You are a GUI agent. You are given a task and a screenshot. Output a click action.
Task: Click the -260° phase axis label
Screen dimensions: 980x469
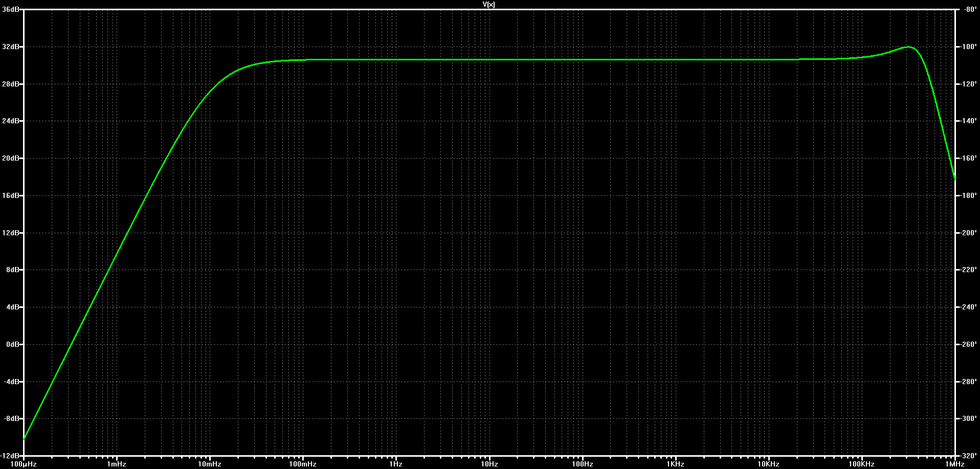969,344
